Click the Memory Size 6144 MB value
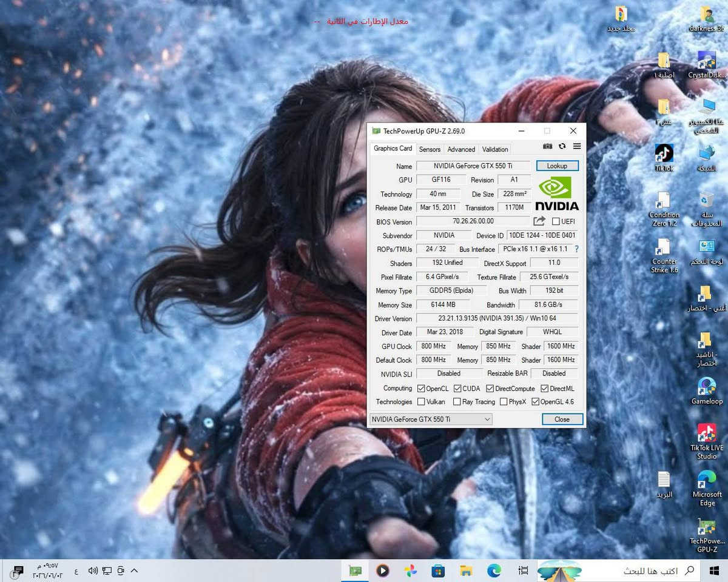Image resolution: width=728 pixels, height=582 pixels. (442, 304)
